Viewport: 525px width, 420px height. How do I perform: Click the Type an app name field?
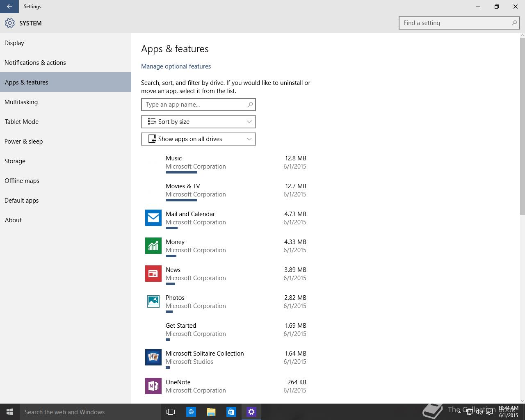(x=199, y=105)
